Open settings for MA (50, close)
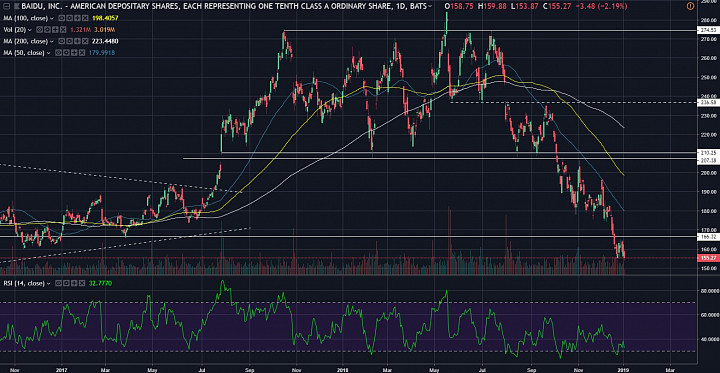720x373 pixels. coord(66,53)
